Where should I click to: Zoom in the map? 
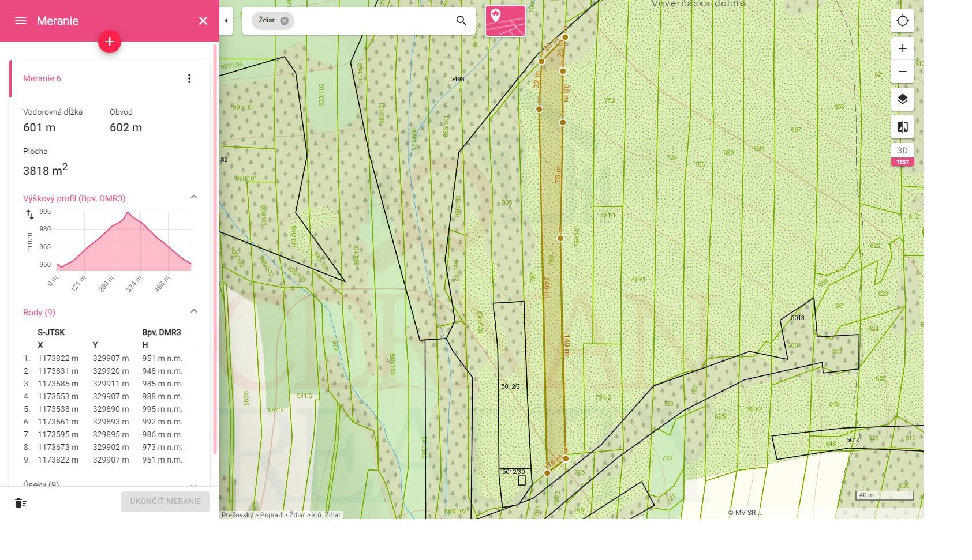click(x=903, y=48)
